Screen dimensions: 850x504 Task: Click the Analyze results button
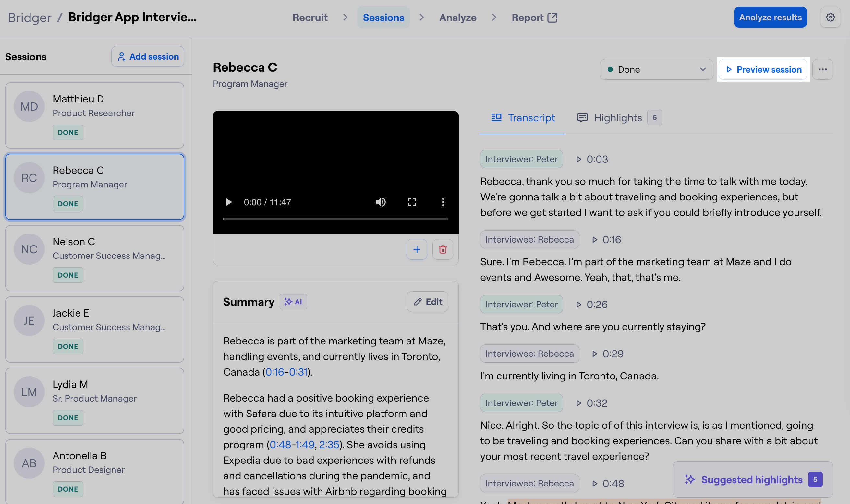(x=770, y=17)
